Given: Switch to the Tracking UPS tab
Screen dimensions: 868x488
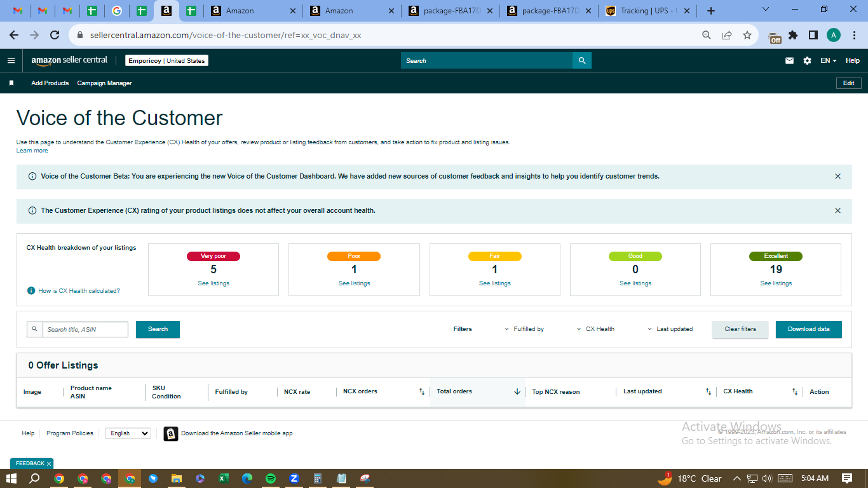Looking at the screenshot, I should 648,11.
